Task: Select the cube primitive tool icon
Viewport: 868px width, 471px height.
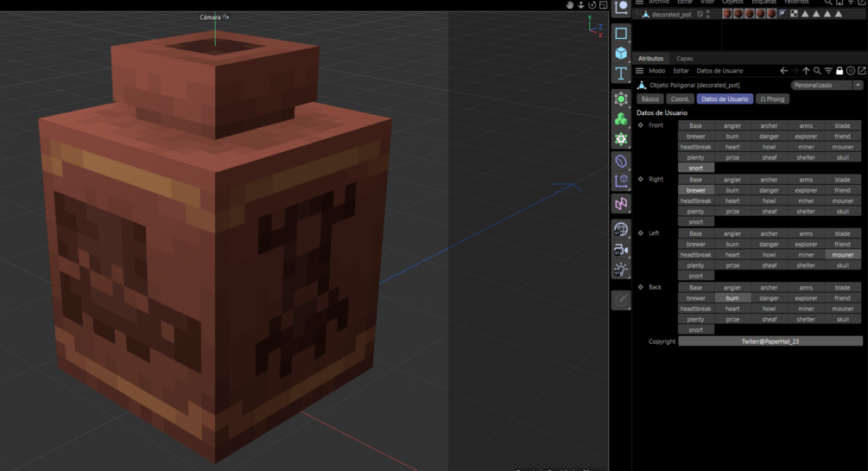Action: [620, 54]
